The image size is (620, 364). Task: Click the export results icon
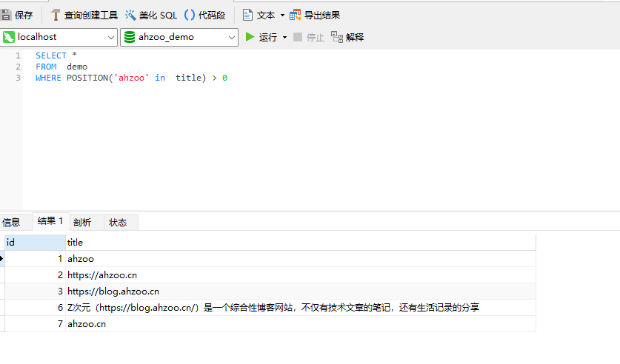point(296,15)
